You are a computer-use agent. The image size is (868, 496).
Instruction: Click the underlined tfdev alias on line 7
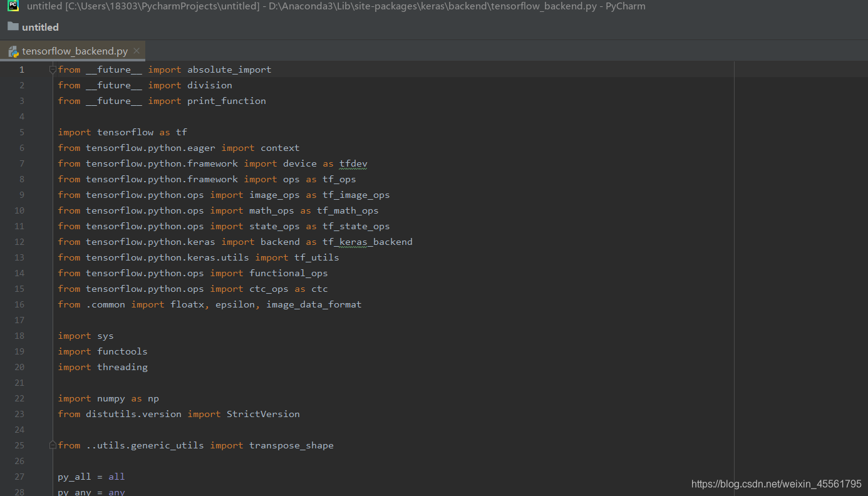pyautogui.click(x=353, y=163)
